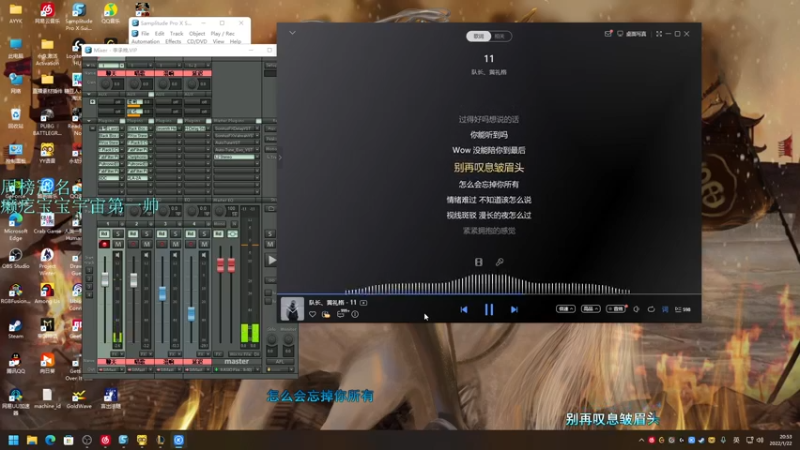Screen dimensions: 800x450
Task: Arm recording on mixer channel 1
Action: [x=104, y=244]
